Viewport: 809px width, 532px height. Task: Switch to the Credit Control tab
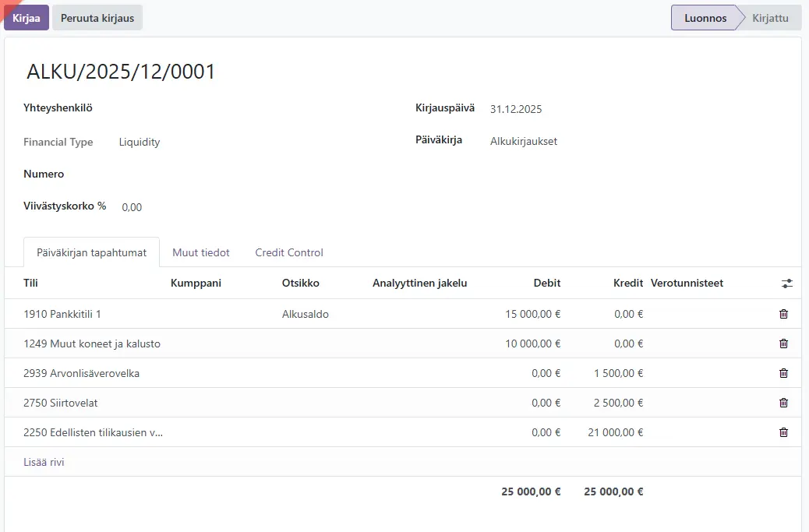coord(289,252)
